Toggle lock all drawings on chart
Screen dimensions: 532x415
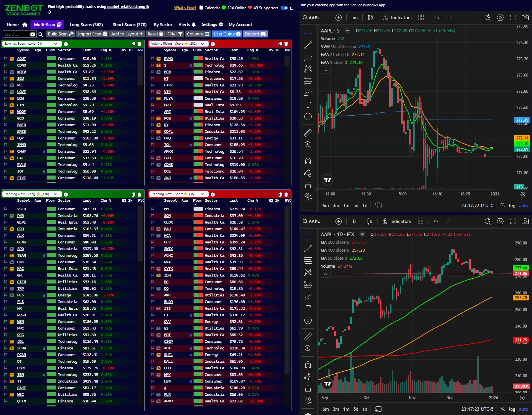pyautogui.click(x=308, y=185)
